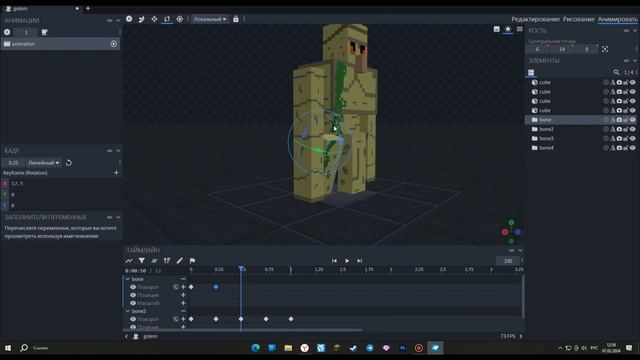This screenshot has height=360, width=640.
Task: Open the outliner search magnifier
Action: (616, 72)
